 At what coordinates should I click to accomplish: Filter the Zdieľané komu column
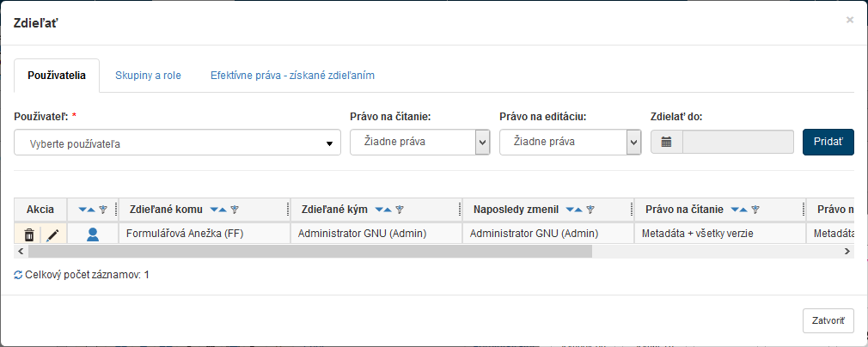(x=235, y=210)
